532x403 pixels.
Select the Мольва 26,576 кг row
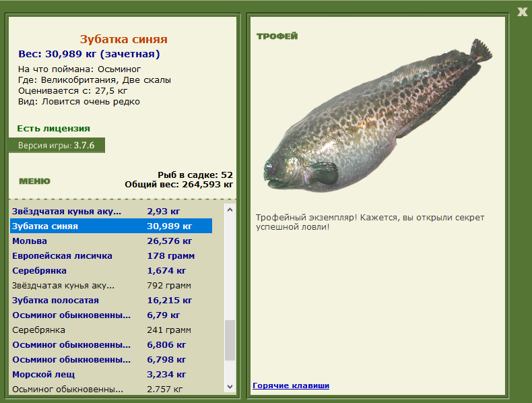111,241
